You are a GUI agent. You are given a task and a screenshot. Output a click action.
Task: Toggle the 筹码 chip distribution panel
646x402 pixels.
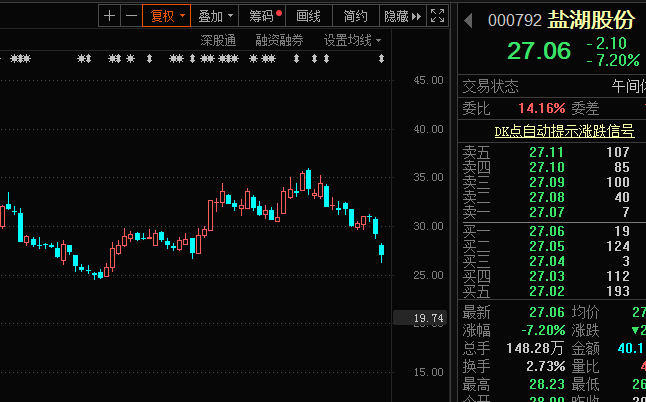pos(265,16)
